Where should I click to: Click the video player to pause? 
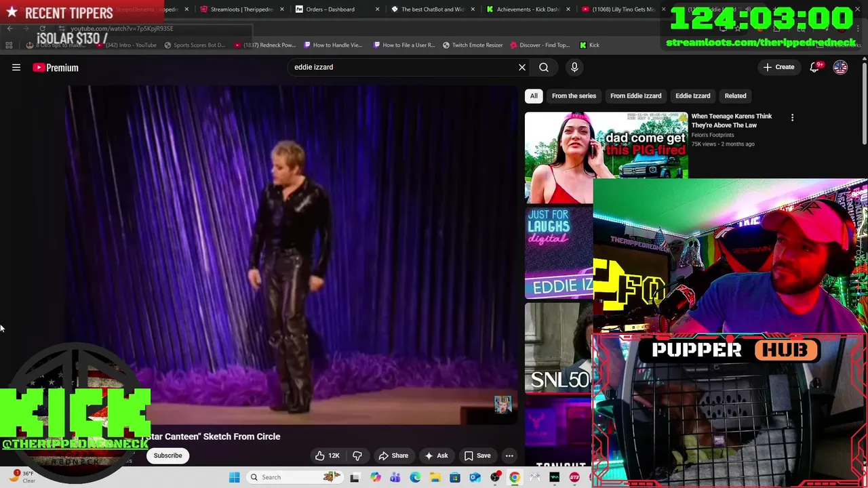point(292,254)
